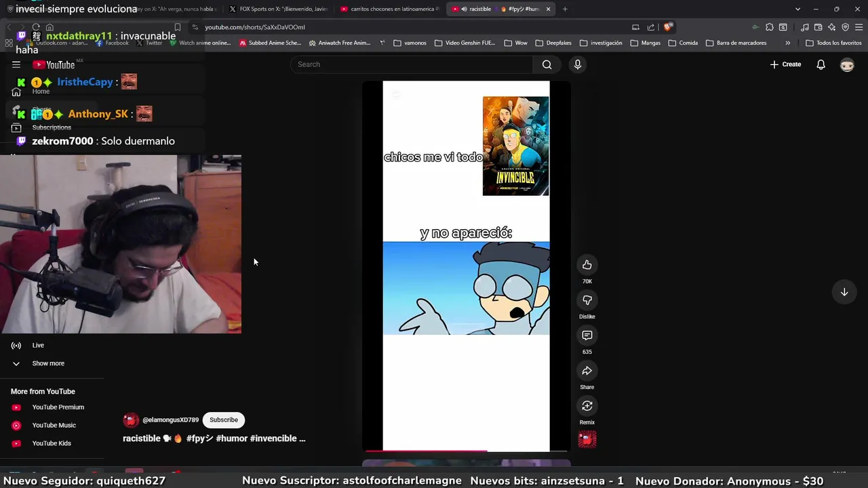Click the search magnifier button

pyautogui.click(x=547, y=64)
